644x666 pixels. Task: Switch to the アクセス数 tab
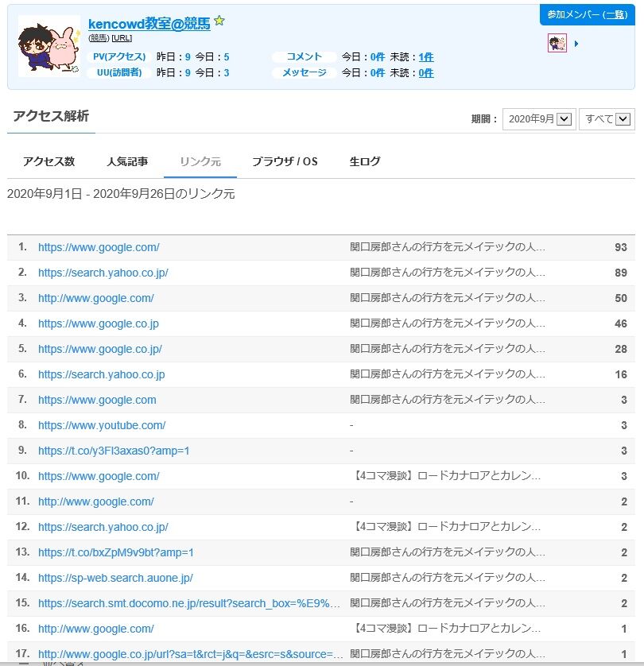pos(48,161)
